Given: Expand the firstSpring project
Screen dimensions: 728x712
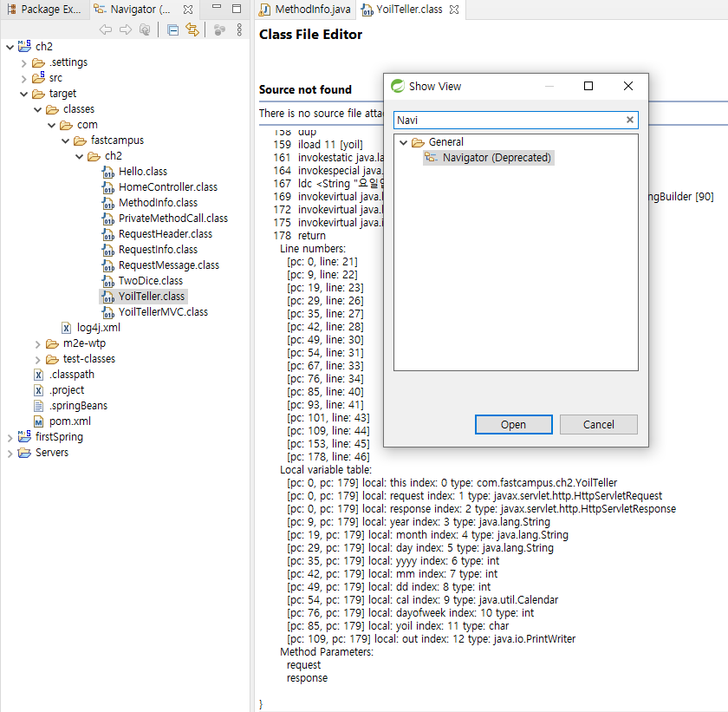Looking at the screenshot, I should point(10,437).
